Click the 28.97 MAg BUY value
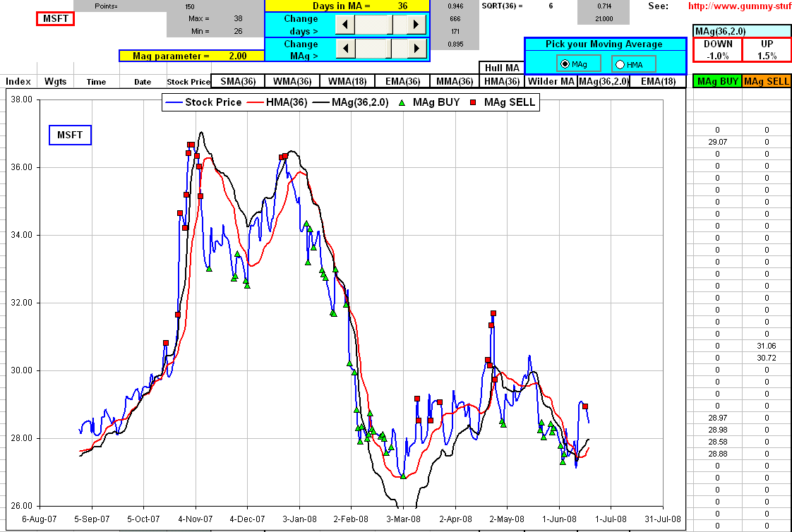 717,418
